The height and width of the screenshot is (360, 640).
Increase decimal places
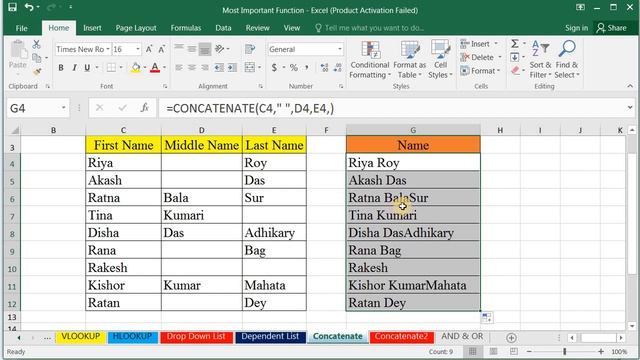click(324, 67)
